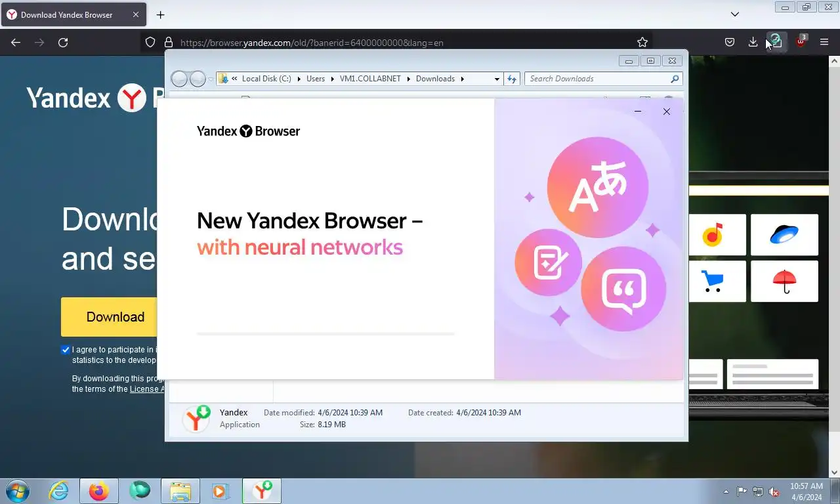Show hidden system tray icons
The image size is (840, 504).
pyautogui.click(x=726, y=492)
